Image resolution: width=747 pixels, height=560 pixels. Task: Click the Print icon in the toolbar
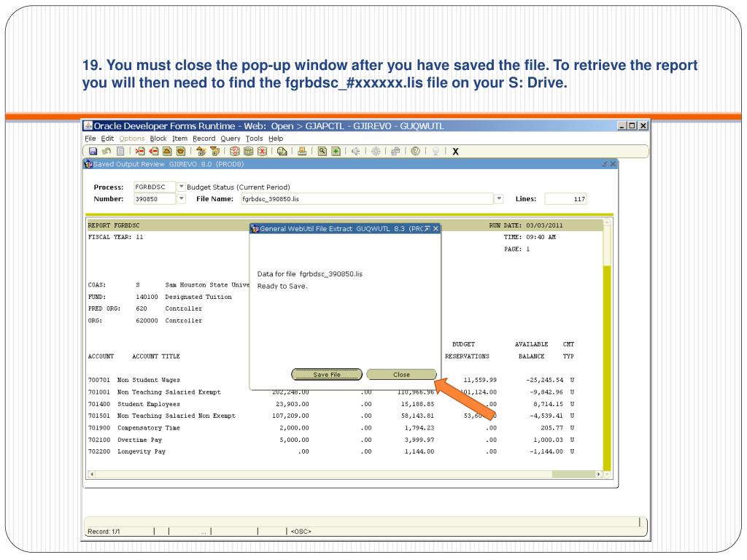click(x=301, y=152)
